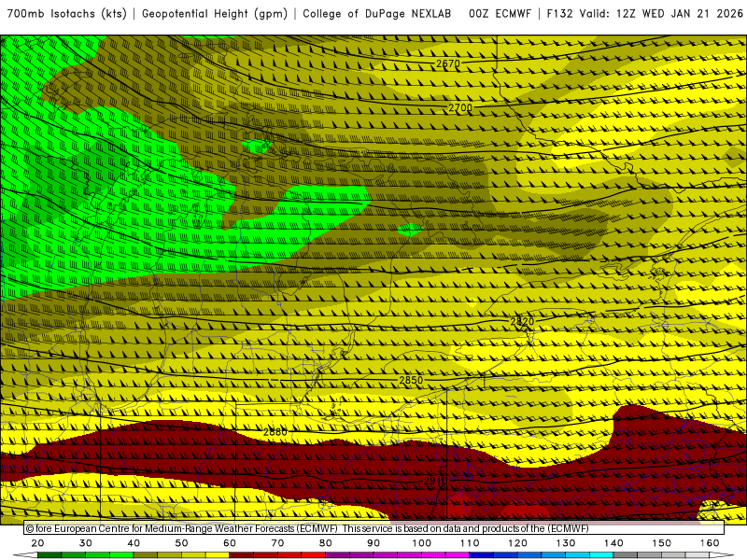Click the '30' value on the color scale
747x560 pixels.
tap(86, 543)
